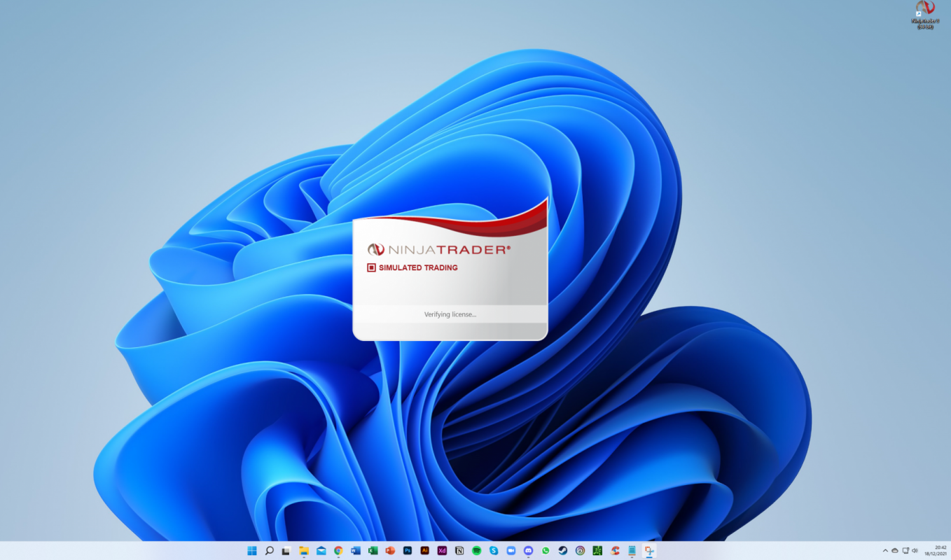Open Notepad from the taskbar
This screenshot has width=951, height=560.
(632, 551)
